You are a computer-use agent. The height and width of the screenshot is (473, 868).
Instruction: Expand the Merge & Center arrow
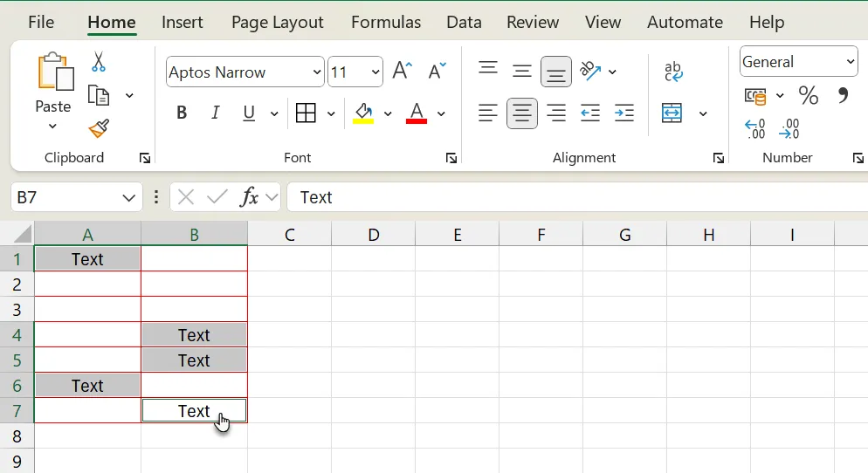point(703,114)
